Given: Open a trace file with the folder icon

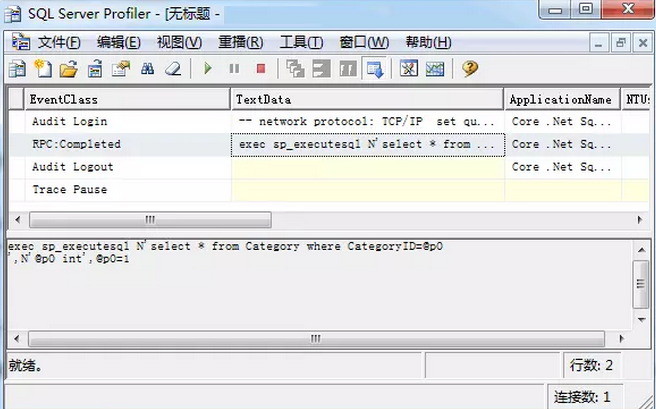Looking at the screenshot, I should (69, 69).
